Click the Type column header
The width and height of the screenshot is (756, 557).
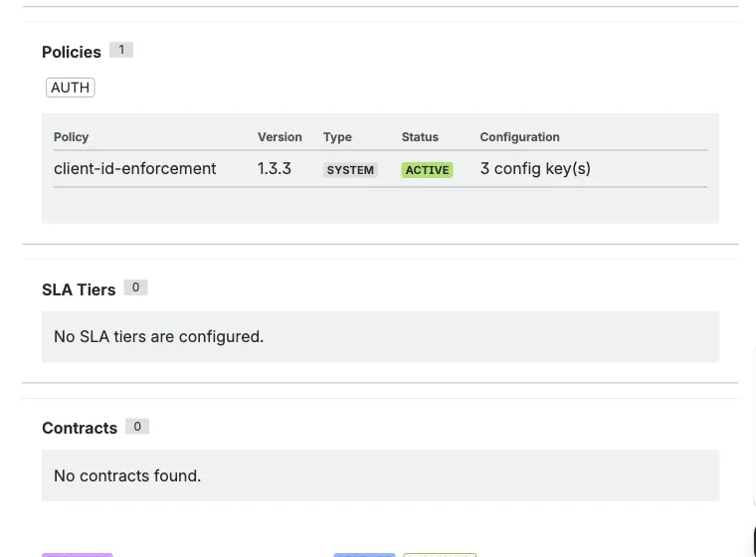pos(337,137)
